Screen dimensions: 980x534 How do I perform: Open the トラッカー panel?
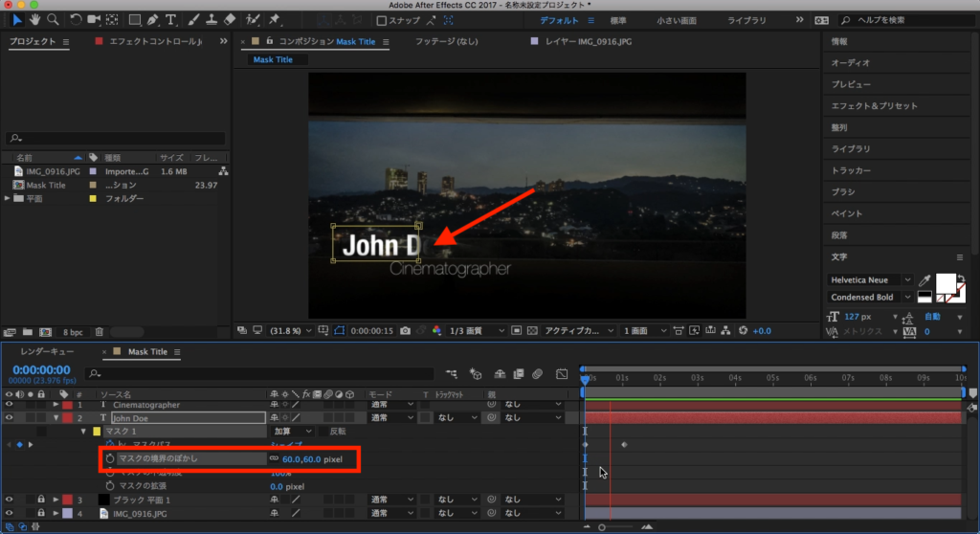[x=851, y=170]
